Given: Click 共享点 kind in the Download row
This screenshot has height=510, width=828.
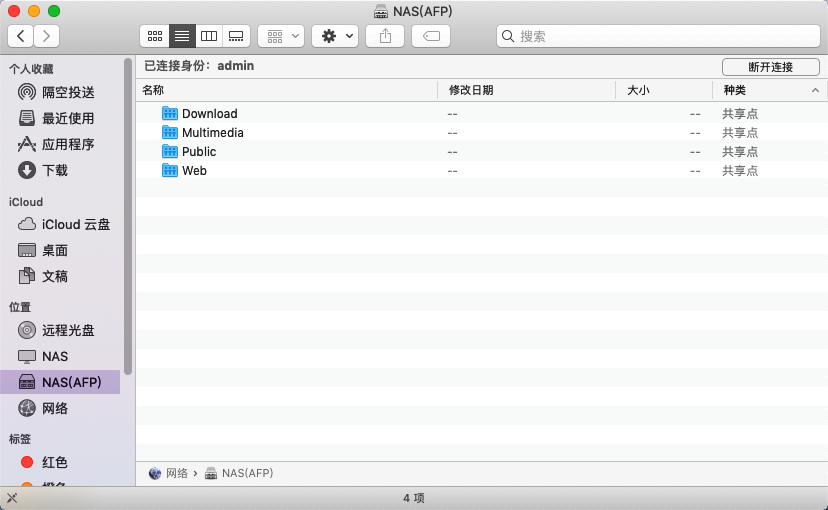Looking at the screenshot, I should pos(740,114).
